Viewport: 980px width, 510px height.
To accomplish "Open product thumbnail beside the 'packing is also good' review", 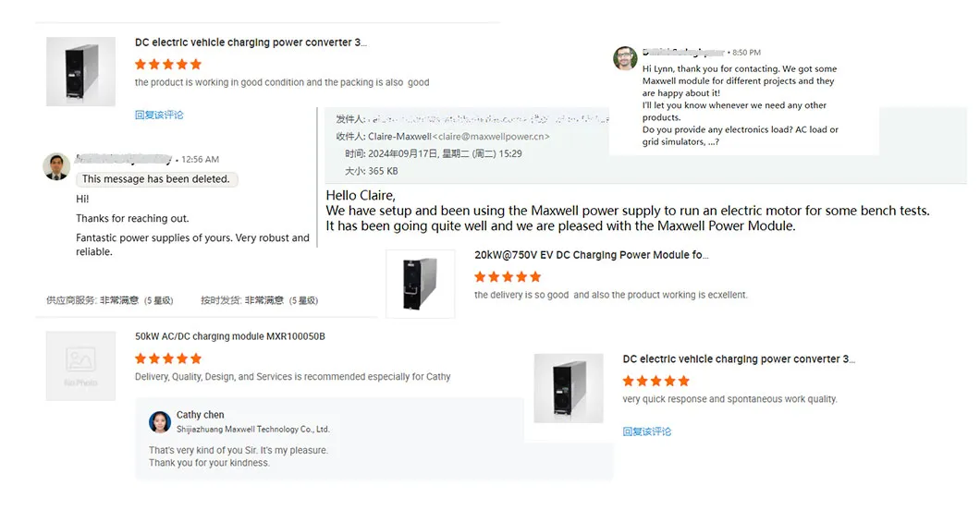I will [x=80, y=72].
